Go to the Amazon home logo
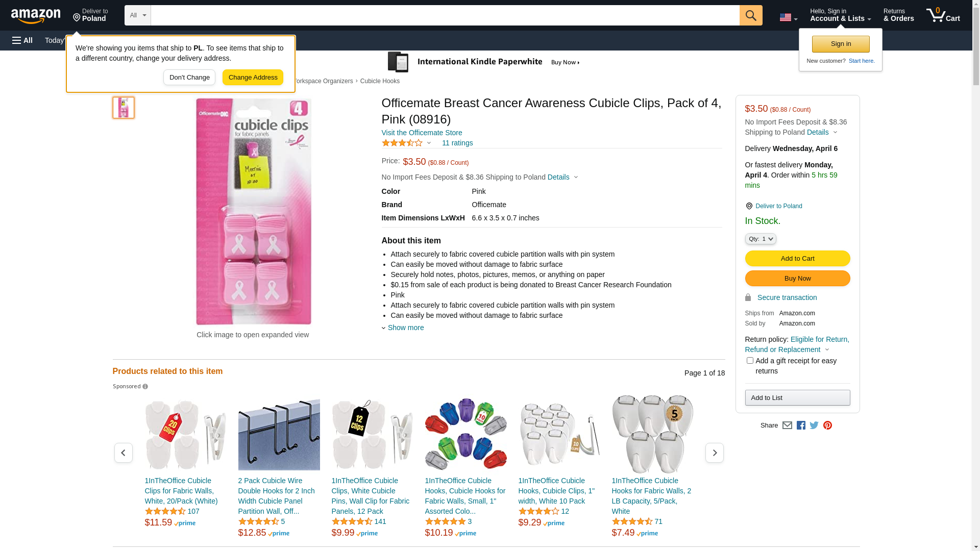 coord(36,16)
